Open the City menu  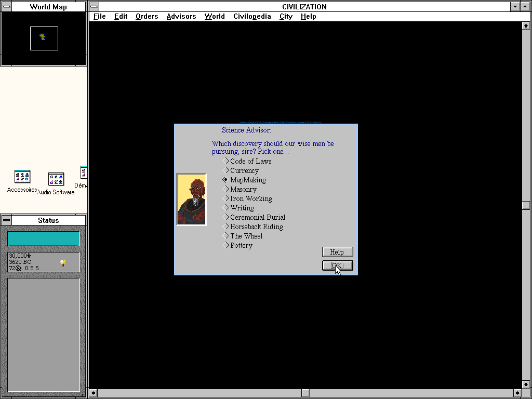point(286,16)
